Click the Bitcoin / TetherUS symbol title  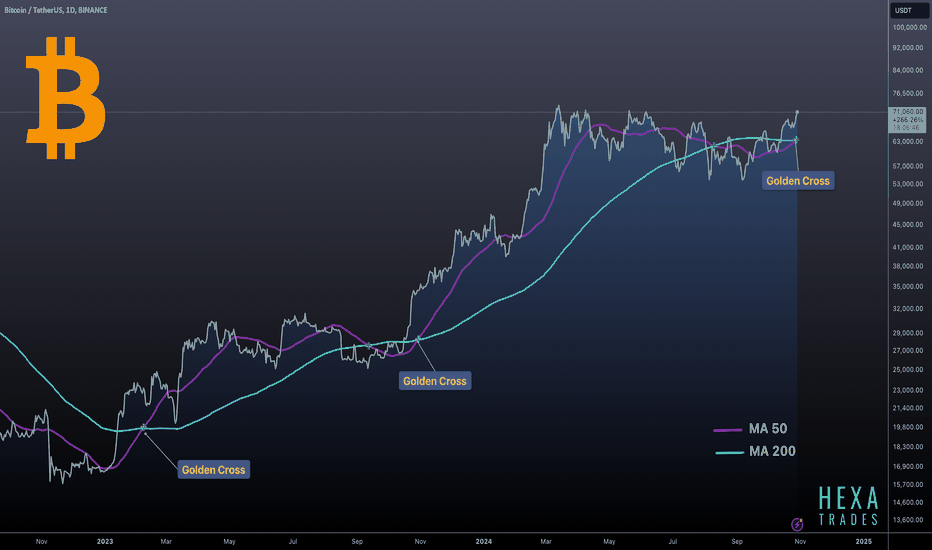pyautogui.click(x=56, y=10)
